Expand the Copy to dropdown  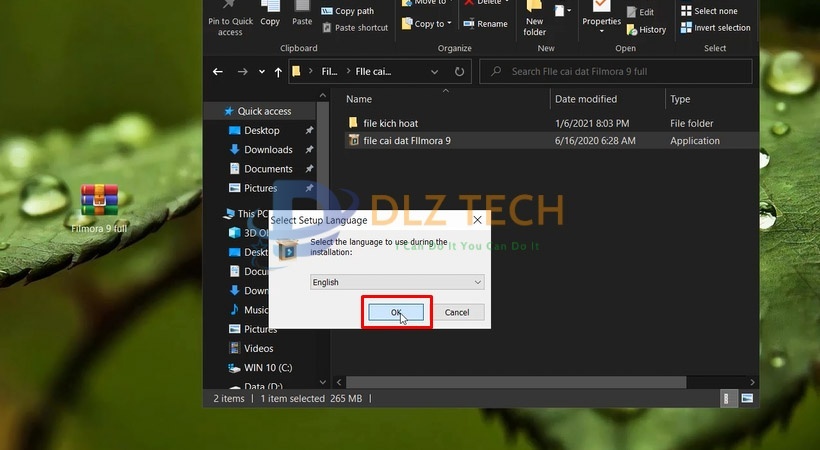coord(449,24)
